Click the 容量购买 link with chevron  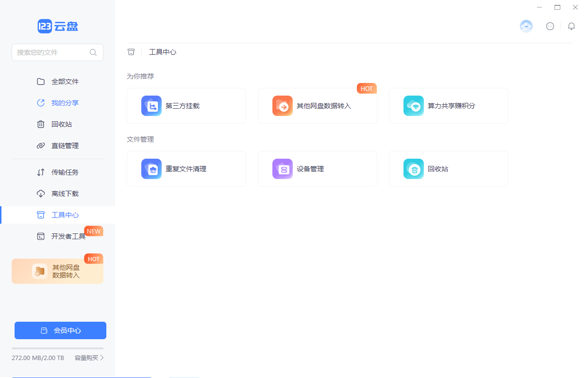point(89,358)
